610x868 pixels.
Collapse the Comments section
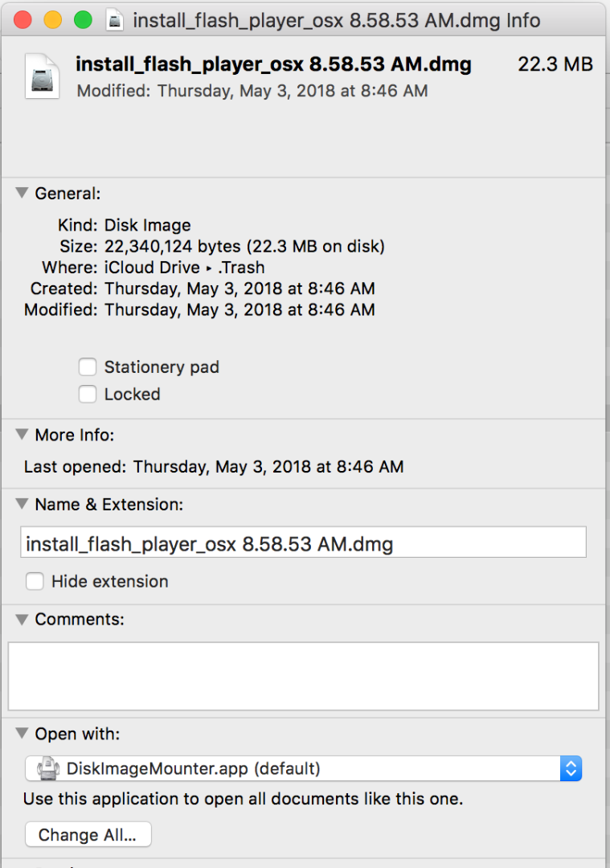(x=22, y=619)
